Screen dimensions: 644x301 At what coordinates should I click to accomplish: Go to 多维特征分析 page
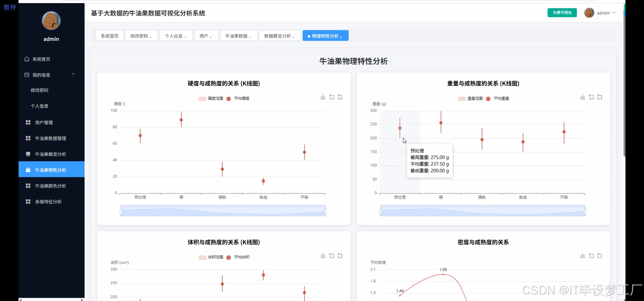(51, 202)
